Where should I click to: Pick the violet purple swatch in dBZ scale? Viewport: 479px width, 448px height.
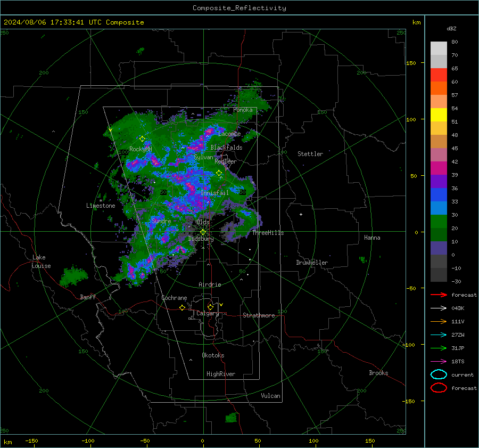click(439, 181)
